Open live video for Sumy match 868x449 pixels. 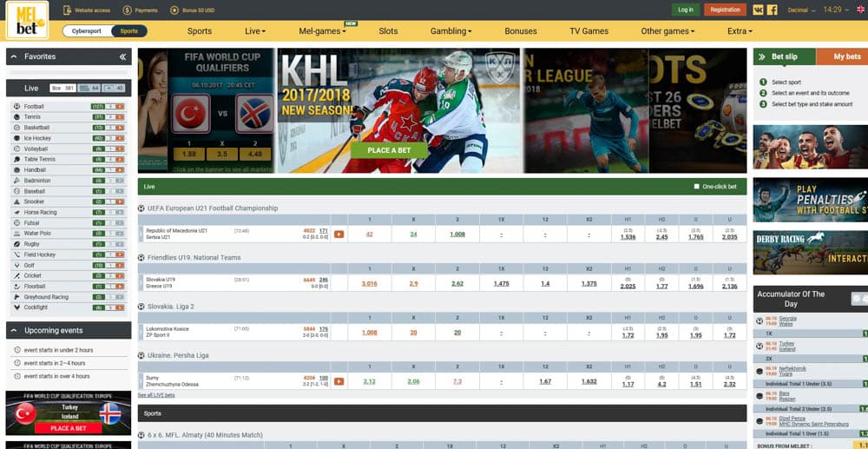click(x=339, y=381)
